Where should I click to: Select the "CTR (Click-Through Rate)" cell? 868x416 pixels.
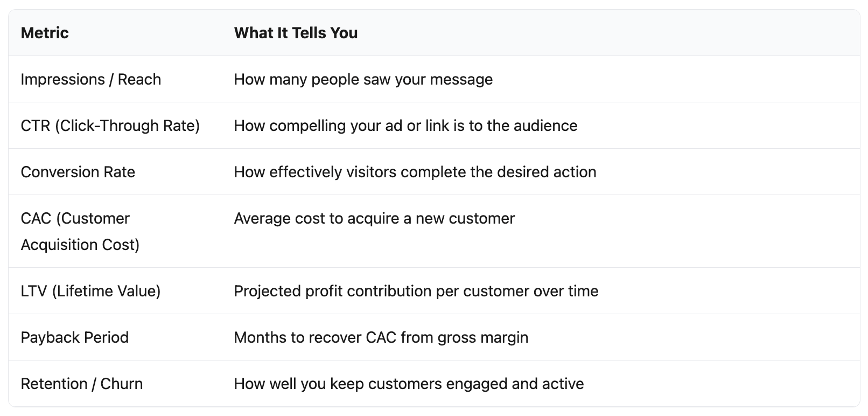point(110,126)
